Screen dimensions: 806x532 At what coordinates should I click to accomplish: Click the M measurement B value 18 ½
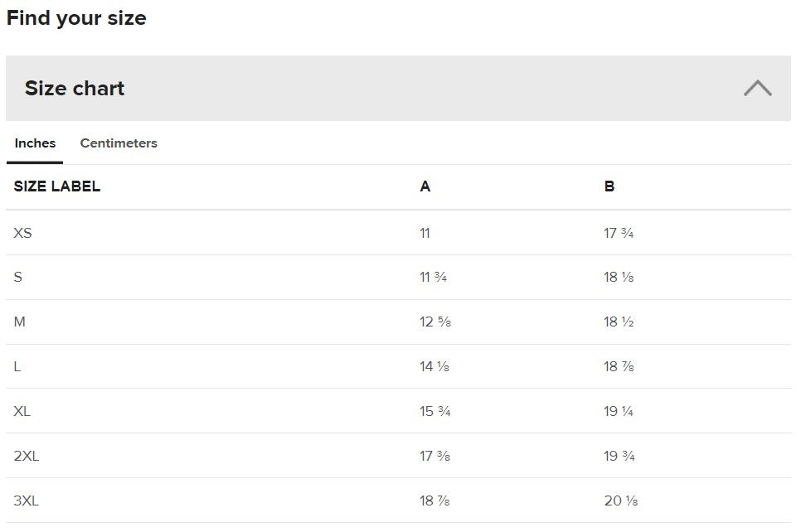click(619, 322)
